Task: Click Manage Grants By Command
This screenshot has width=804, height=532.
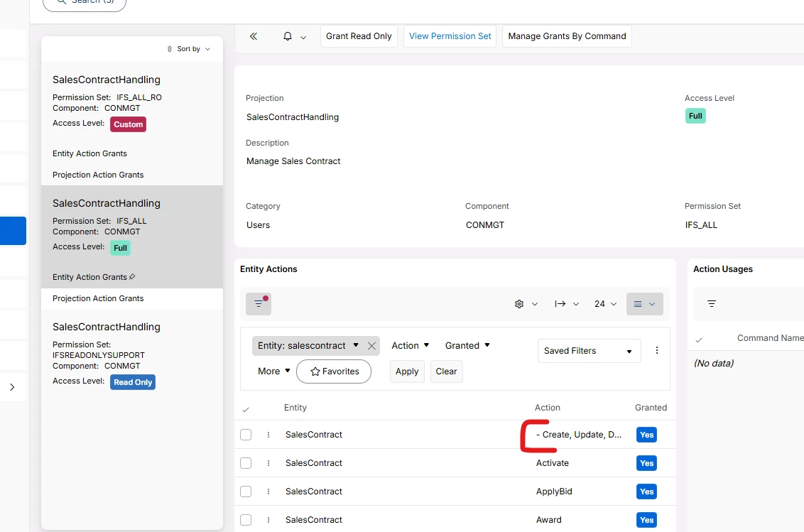Action: pos(567,36)
